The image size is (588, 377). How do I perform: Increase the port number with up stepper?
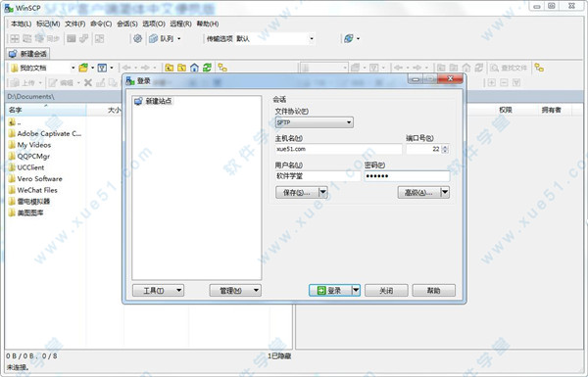coord(445,147)
